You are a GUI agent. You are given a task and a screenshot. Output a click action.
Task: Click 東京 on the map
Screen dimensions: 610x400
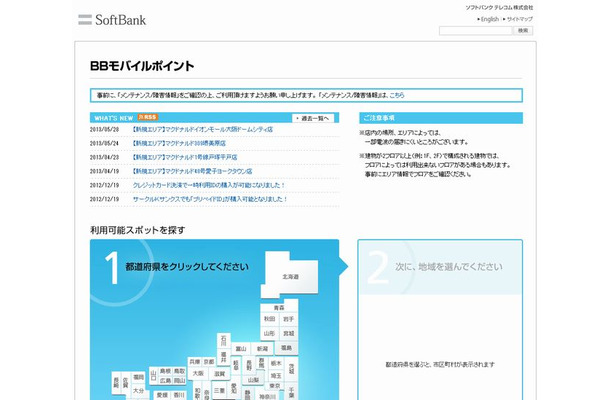[275, 386]
